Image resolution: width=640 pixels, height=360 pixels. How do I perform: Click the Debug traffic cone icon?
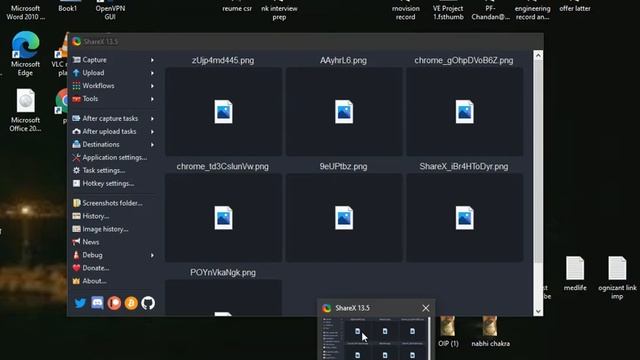tap(76, 256)
